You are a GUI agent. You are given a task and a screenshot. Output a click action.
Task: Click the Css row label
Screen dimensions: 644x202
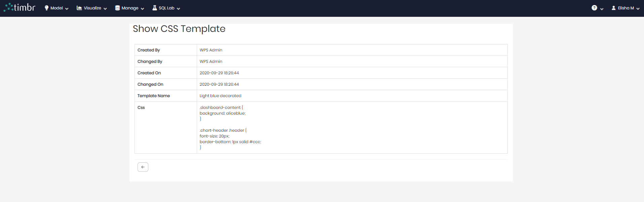(141, 108)
